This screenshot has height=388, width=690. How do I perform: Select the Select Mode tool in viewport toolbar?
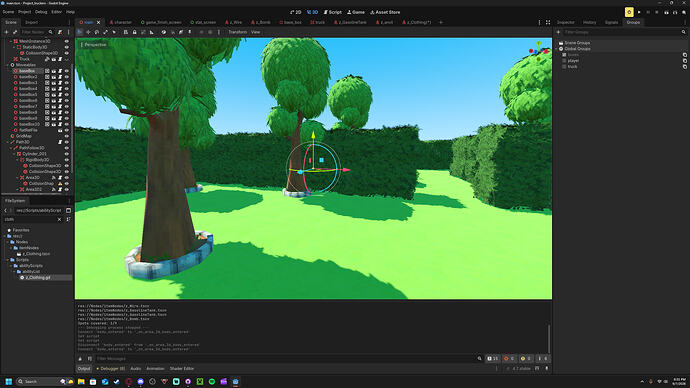coord(80,32)
